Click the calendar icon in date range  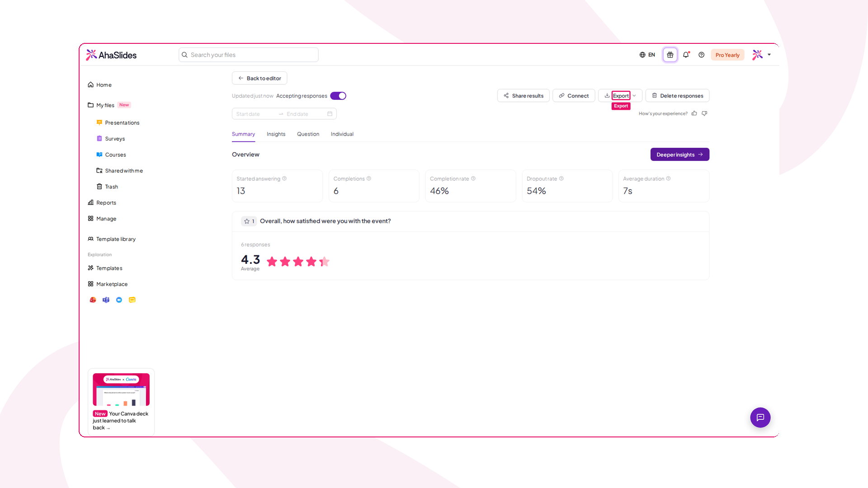pos(330,114)
